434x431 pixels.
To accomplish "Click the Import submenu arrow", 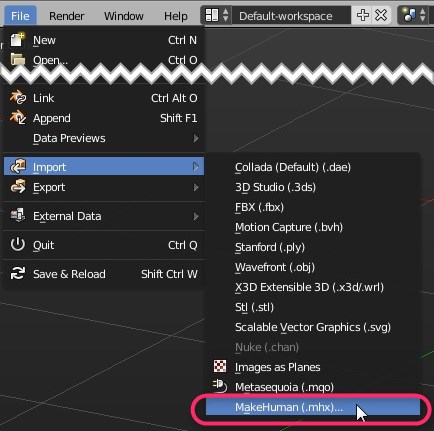I will click(196, 167).
